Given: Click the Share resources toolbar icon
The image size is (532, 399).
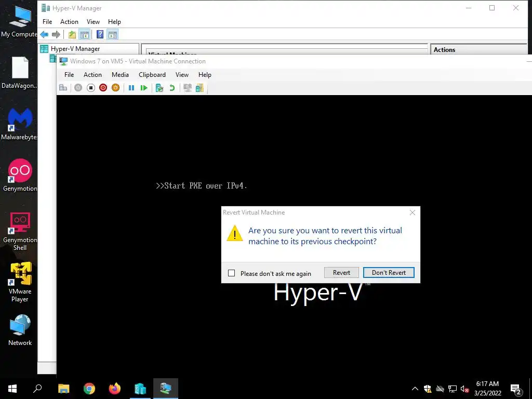Looking at the screenshot, I should point(200,88).
